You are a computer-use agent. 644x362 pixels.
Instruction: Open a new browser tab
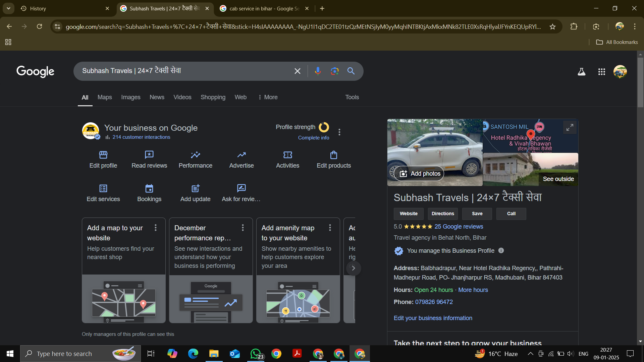[x=322, y=8]
